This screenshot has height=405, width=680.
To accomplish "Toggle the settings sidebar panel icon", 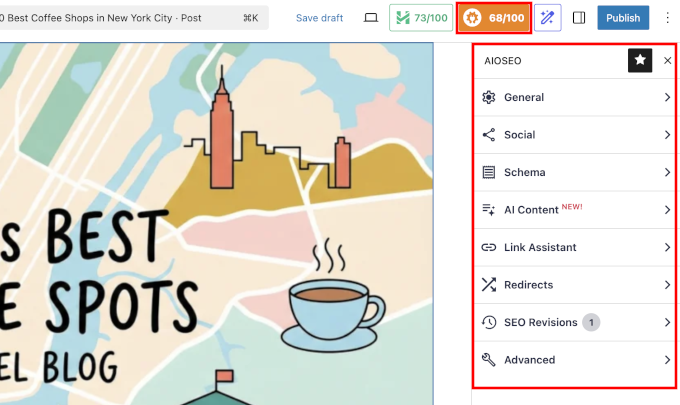I will pyautogui.click(x=579, y=18).
